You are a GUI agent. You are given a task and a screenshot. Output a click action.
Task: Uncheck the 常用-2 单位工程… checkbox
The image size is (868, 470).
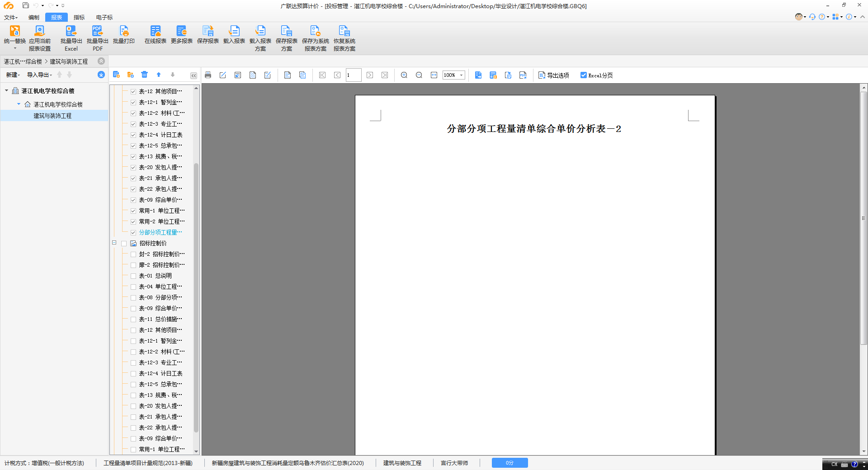click(x=133, y=221)
